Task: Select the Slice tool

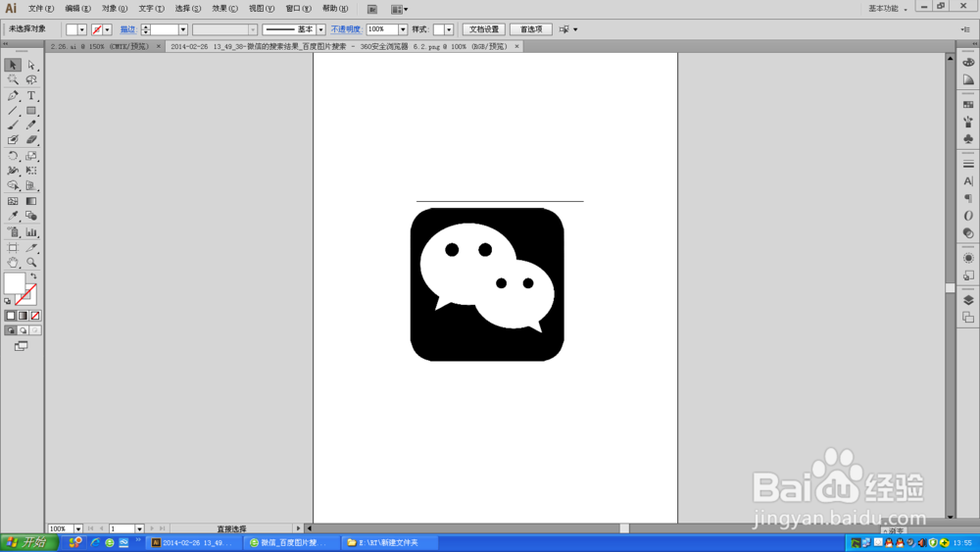Action: (31, 247)
